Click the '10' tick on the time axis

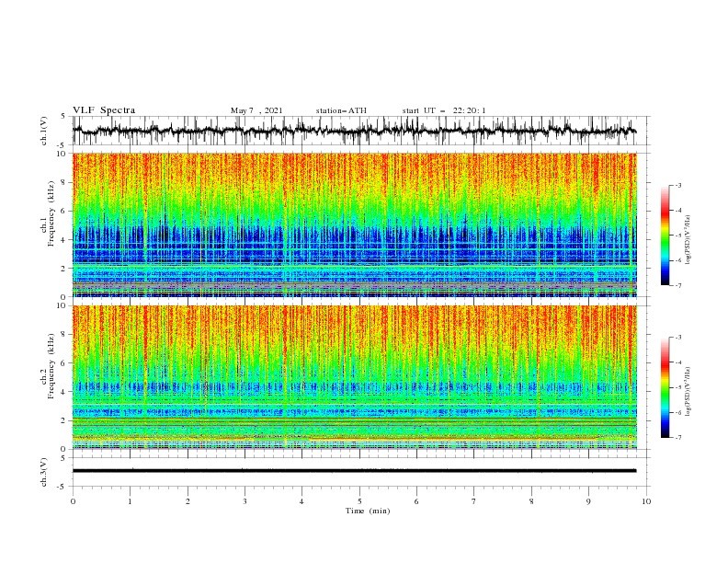(x=646, y=501)
